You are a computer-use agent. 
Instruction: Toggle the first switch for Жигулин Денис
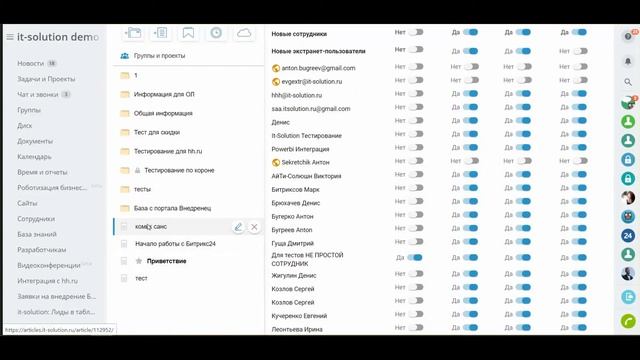(416, 274)
